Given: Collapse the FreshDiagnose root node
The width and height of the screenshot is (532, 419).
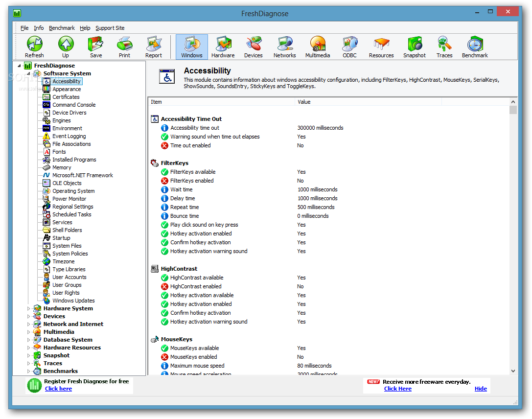Looking at the screenshot, I should click(x=20, y=66).
